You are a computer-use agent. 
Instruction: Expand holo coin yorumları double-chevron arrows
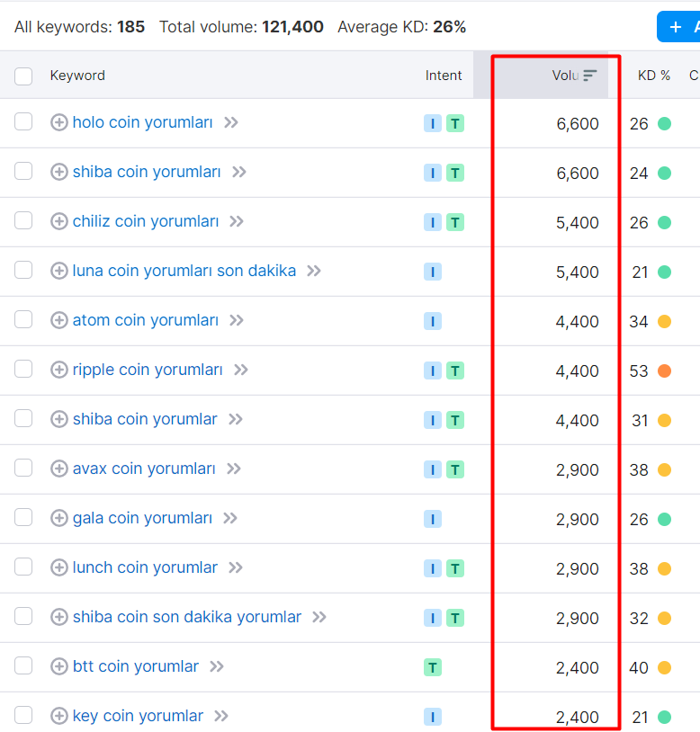pos(231,123)
